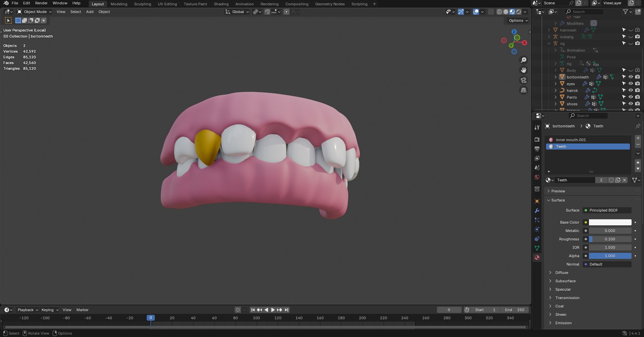Click the zoom view magnifier icon
This screenshot has height=337, width=644.
(523, 60)
